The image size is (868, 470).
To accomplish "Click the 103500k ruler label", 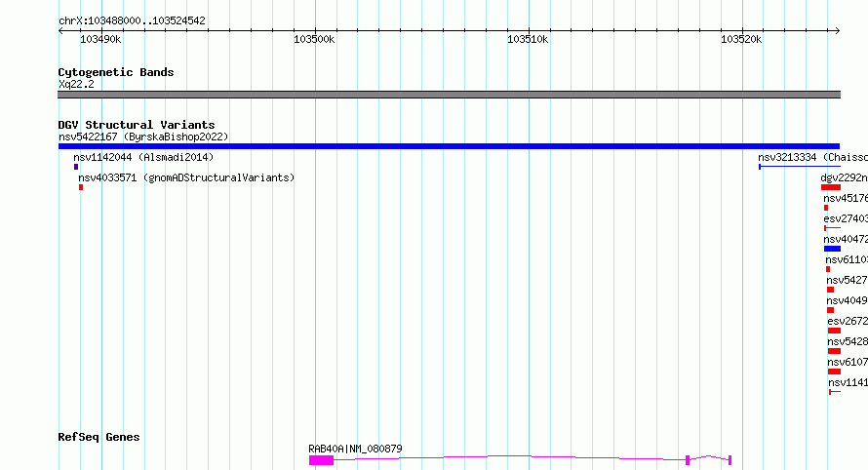I will tap(314, 39).
